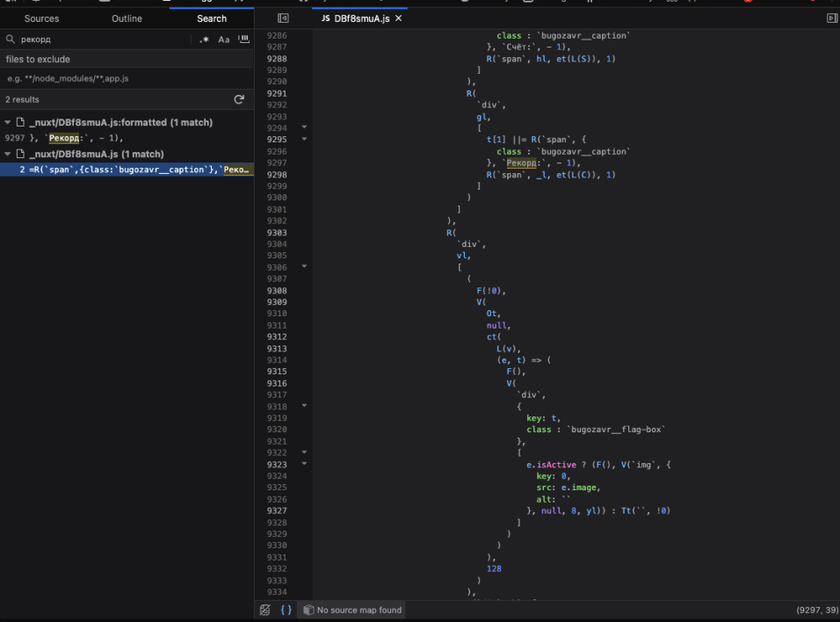The width and height of the screenshot is (840, 622).
Task: Fold code block at line 9323
Action: 304,464
